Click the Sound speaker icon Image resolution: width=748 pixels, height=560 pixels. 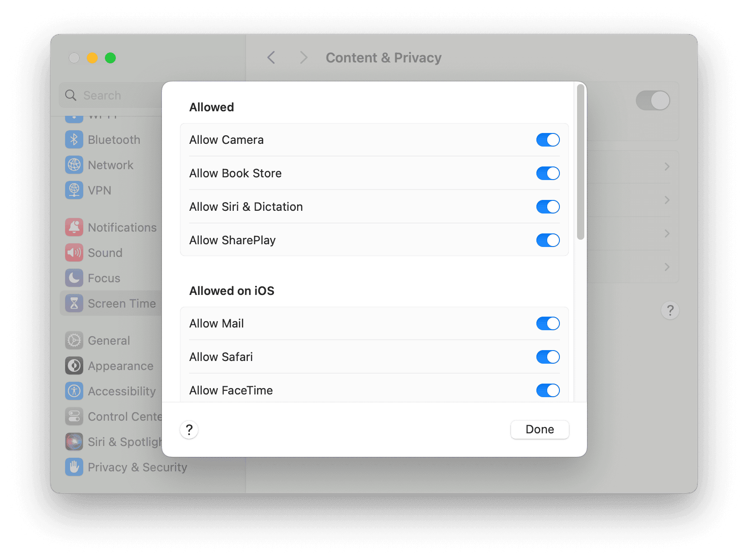(74, 253)
